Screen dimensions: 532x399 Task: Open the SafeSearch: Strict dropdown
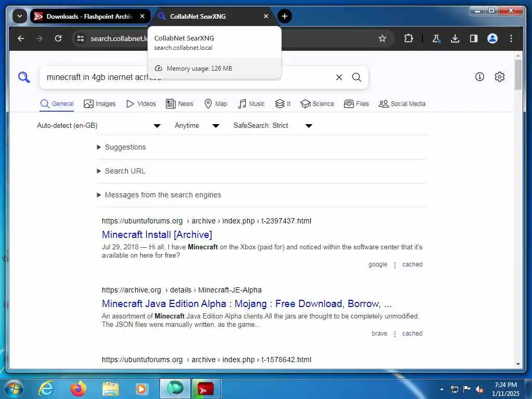(273, 126)
